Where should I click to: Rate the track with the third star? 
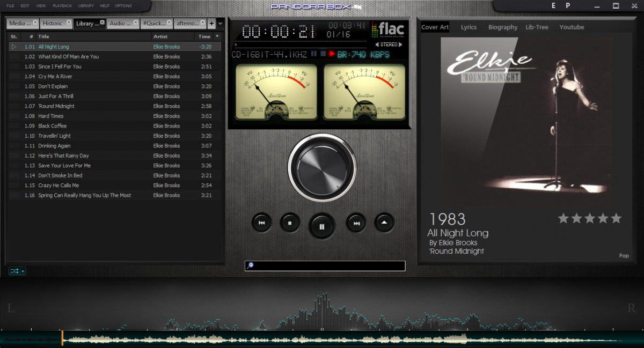[x=590, y=218]
